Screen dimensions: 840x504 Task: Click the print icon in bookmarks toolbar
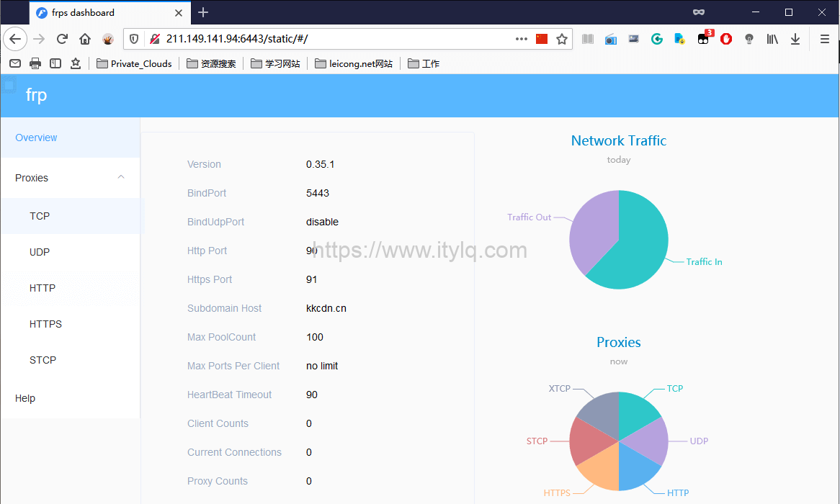pyautogui.click(x=35, y=63)
